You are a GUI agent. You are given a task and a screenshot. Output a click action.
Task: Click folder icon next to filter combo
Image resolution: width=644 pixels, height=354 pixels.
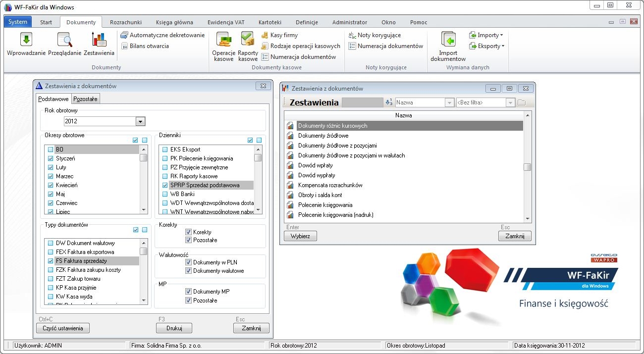(x=522, y=102)
